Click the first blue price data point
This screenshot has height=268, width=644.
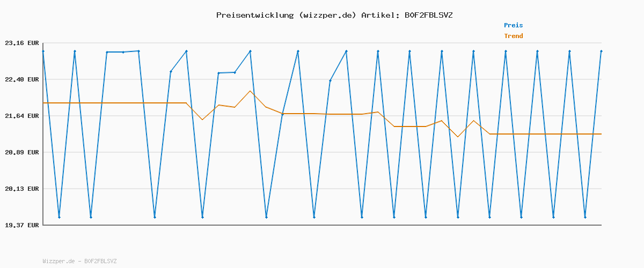(x=43, y=51)
